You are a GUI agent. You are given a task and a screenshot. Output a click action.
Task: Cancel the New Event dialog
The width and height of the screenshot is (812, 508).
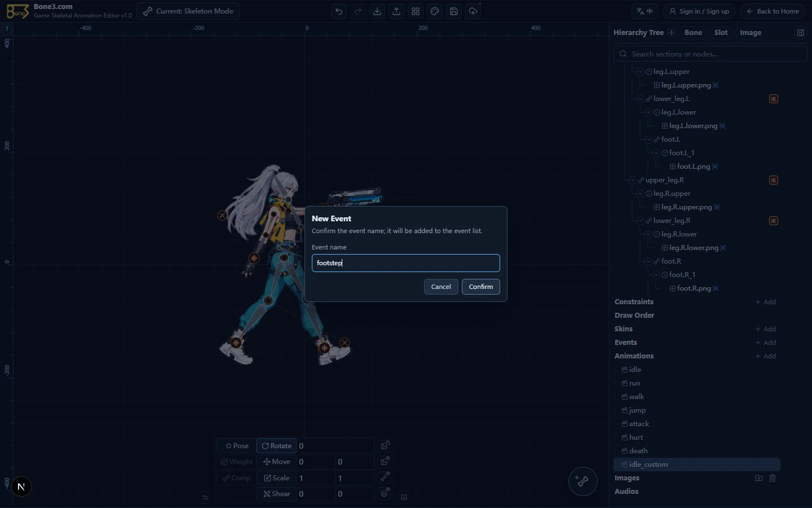pos(441,287)
